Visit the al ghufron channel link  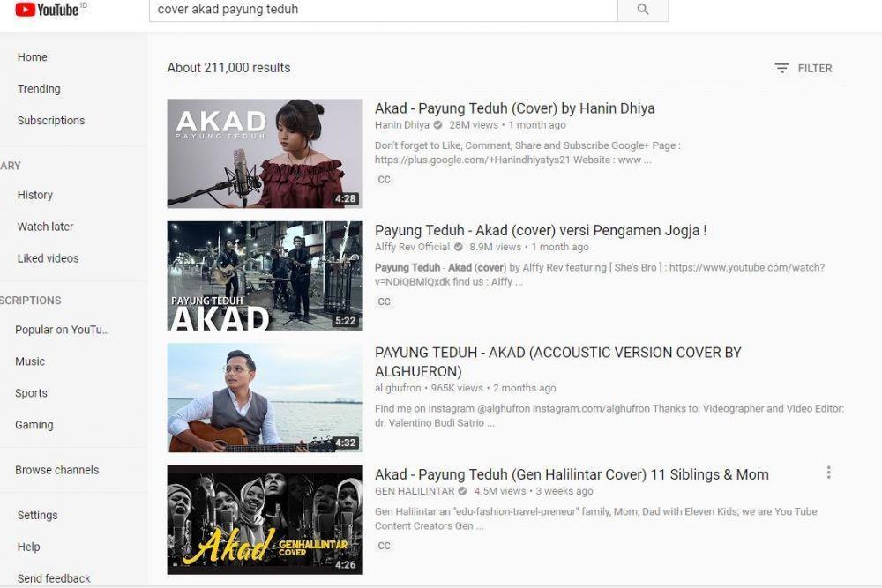[398, 388]
